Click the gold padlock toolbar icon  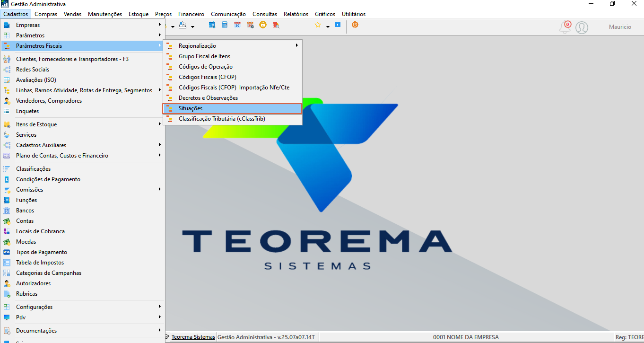(x=263, y=25)
